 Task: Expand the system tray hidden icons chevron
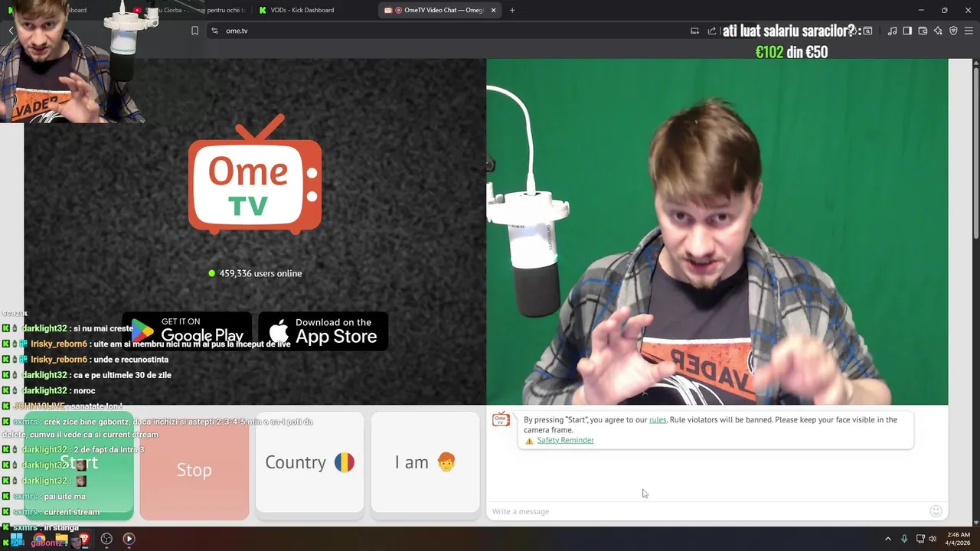(x=888, y=539)
